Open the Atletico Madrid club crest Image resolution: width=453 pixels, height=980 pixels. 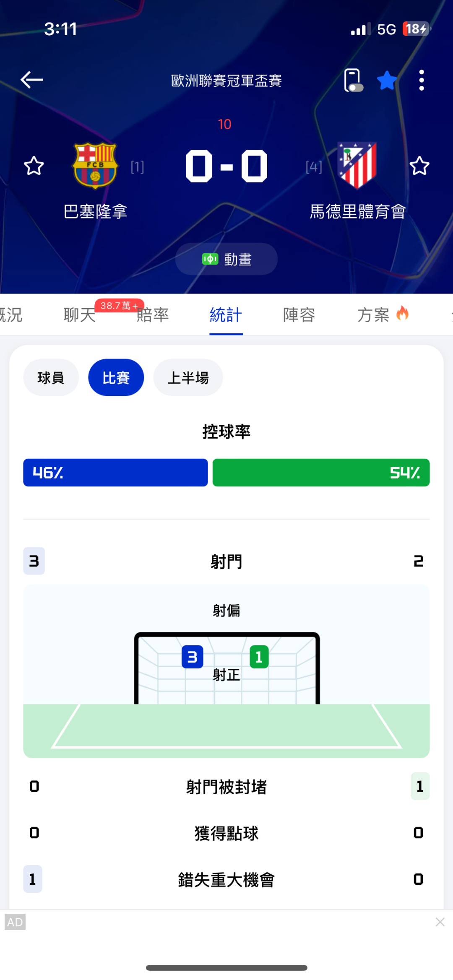point(358,166)
